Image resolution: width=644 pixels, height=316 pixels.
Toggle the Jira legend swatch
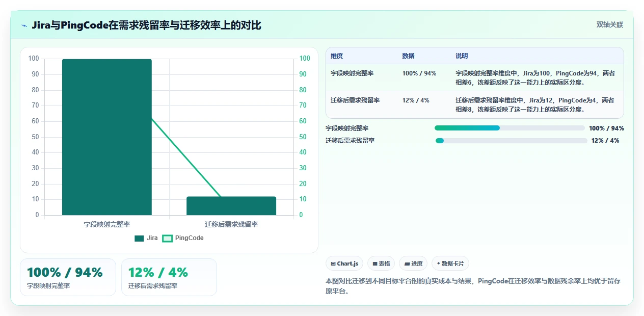click(x=140, y=238)
